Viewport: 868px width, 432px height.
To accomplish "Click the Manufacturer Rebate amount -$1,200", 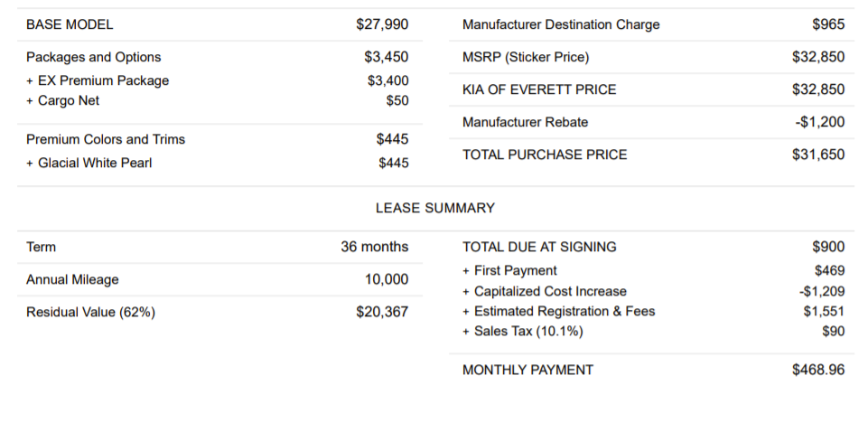I will click(820, 122).
